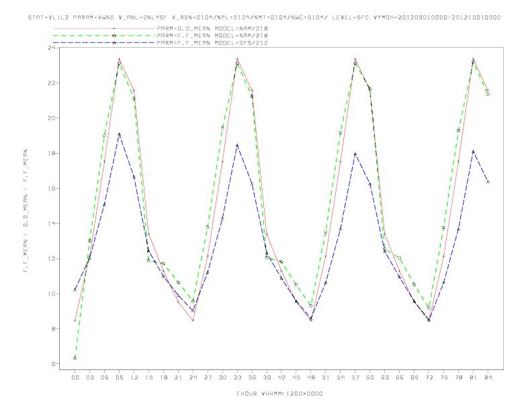Click the green circle marker in legend

[x=114, y=36]
